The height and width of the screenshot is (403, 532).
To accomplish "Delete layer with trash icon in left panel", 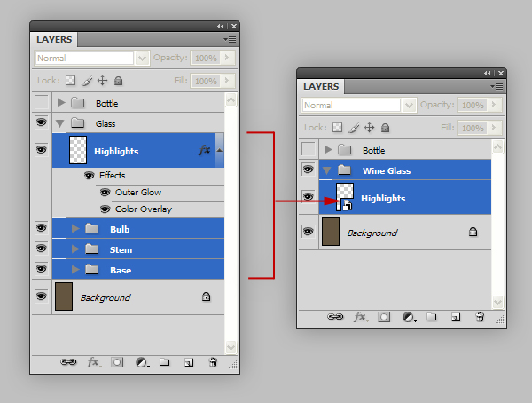I will [x=213, y=362].
